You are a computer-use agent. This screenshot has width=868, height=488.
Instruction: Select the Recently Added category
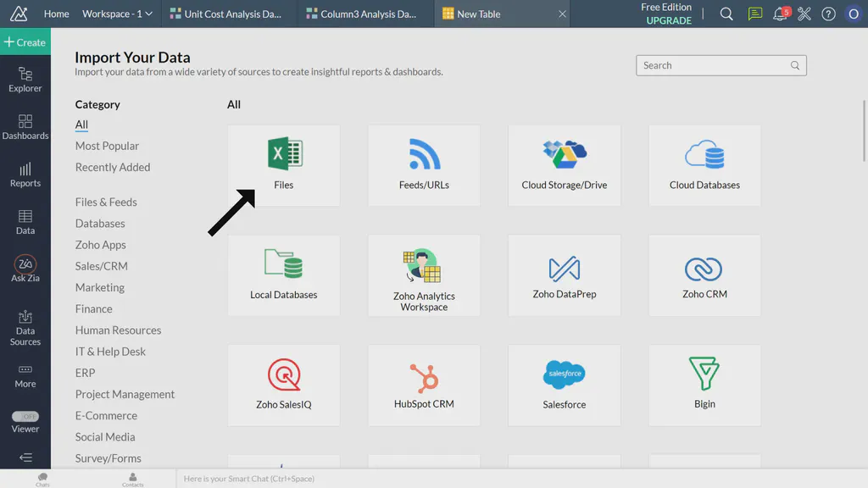coord(113,167)
